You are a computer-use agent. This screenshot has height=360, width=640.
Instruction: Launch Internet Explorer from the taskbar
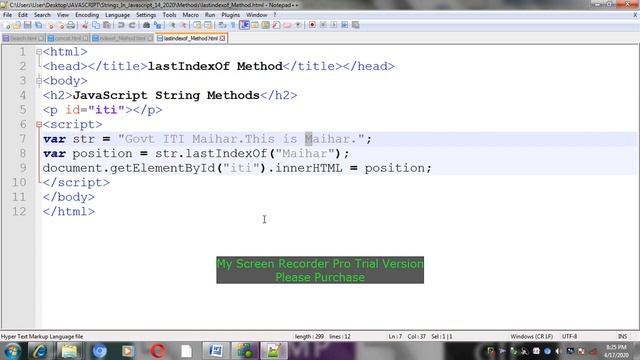click(40, 351)
